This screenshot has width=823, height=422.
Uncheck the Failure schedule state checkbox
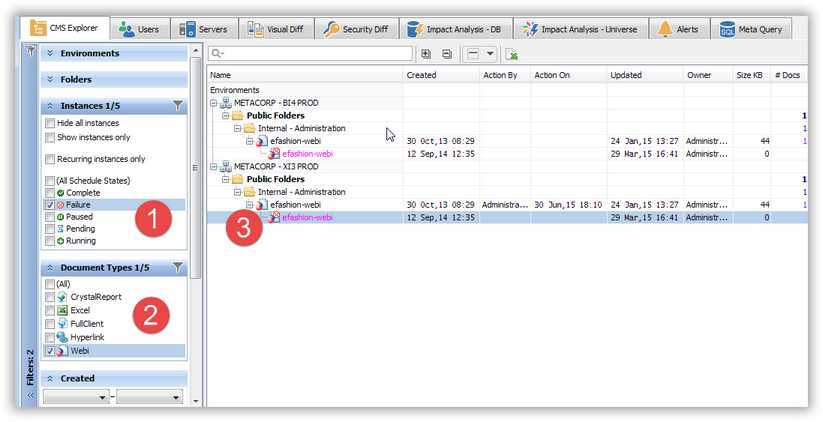point(50,205)
